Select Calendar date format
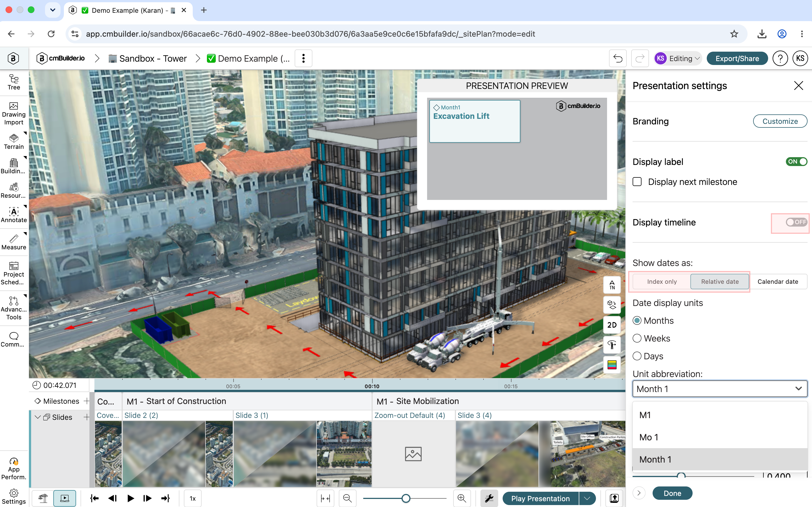The height and width of the screenshot is (507, 812). 778,282
